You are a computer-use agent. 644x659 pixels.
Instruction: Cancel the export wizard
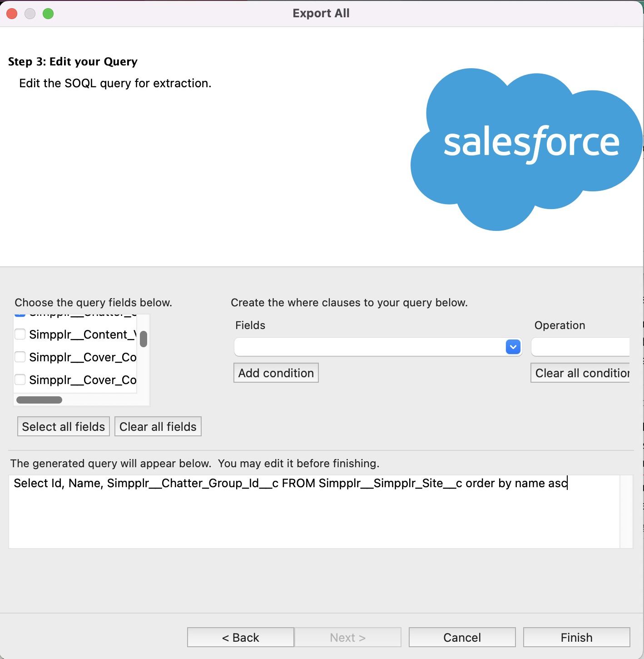[x=462, y=637]
